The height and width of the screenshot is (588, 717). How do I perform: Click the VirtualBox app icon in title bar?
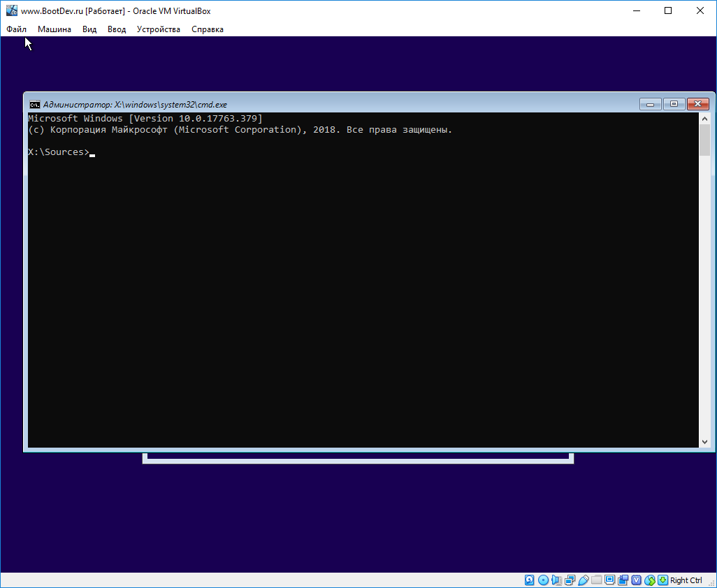tap(11, 10)
